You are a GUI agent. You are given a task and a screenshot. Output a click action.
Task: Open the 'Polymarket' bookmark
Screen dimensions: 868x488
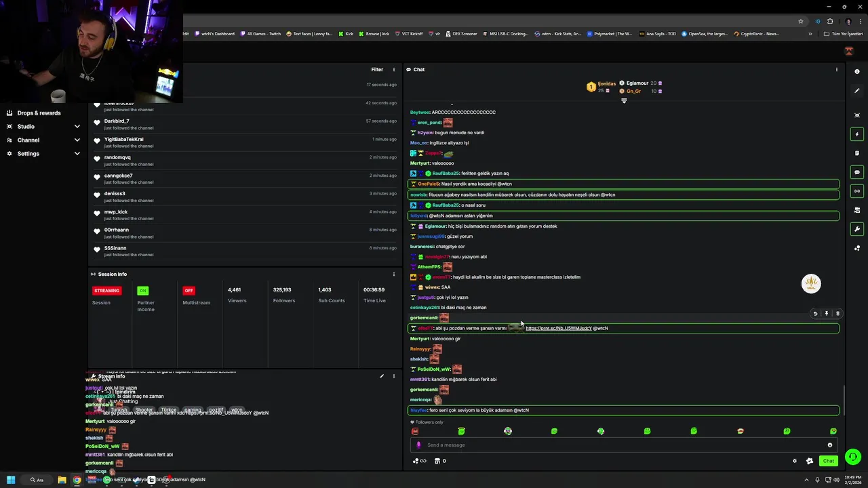610,34
